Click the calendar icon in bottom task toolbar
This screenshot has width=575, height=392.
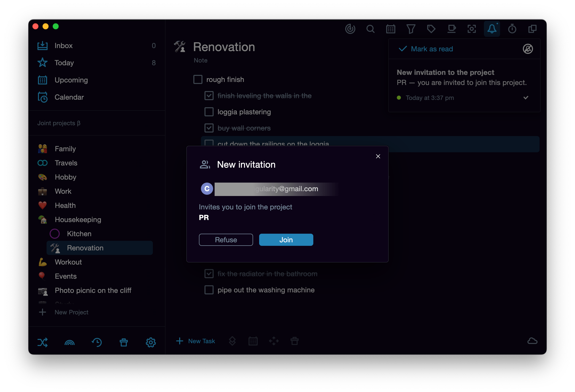(253, 341)
